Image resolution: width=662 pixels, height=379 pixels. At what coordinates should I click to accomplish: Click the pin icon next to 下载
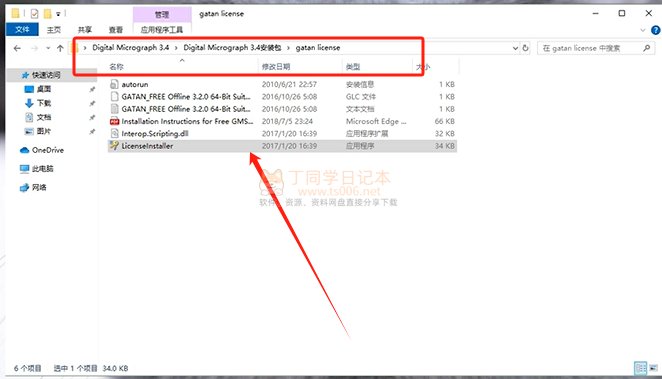pos(92,103)
